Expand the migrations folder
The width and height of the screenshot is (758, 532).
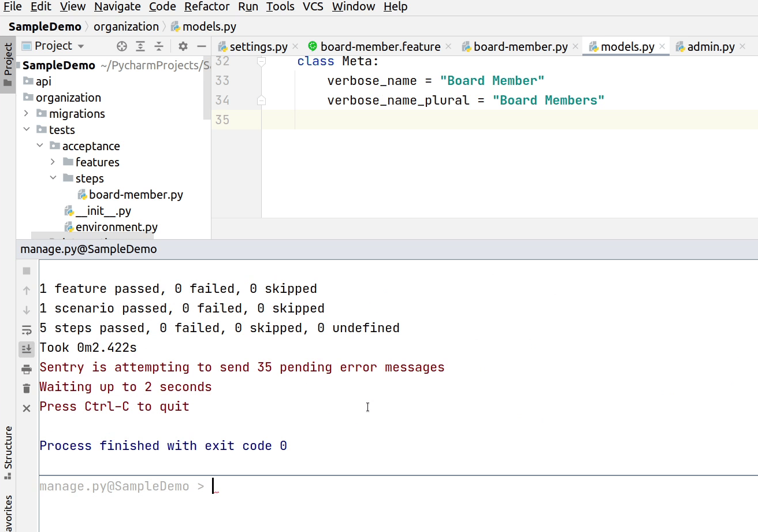pos(27,114)
